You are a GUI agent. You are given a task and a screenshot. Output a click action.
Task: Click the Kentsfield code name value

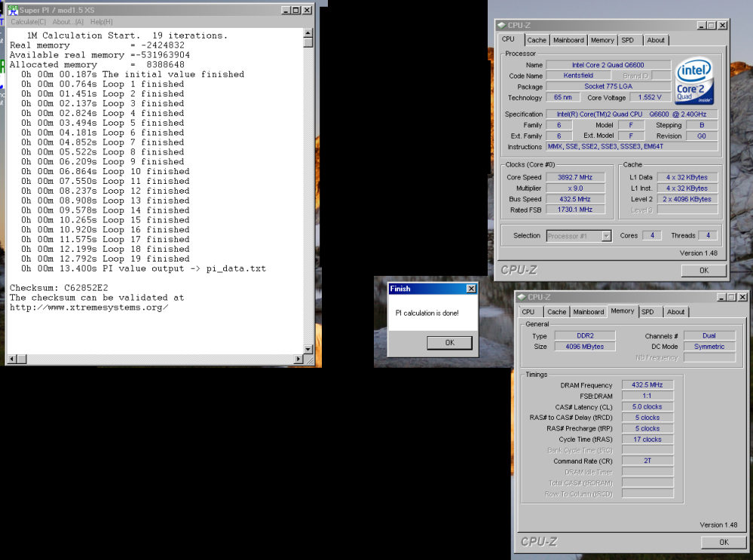coord(578,75)
